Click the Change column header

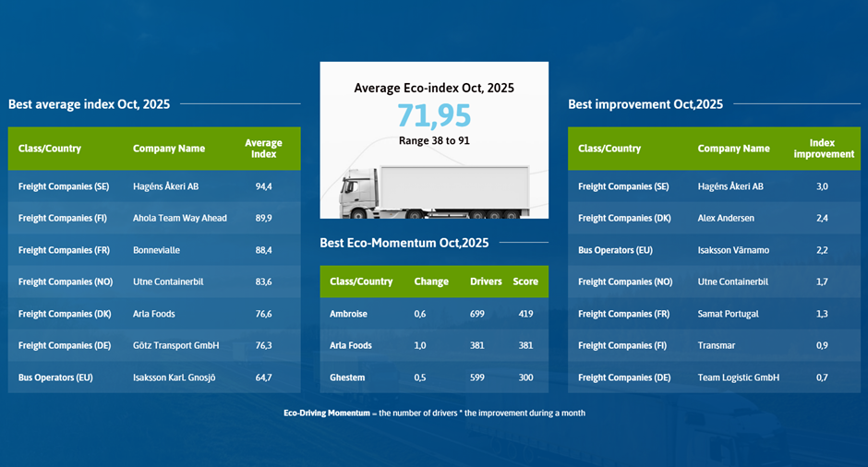[x=431, y=281]
